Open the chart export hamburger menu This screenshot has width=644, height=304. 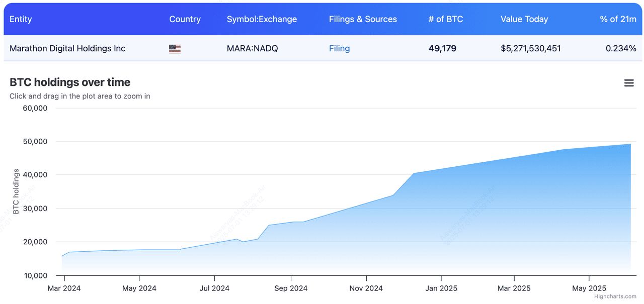(628, 82)
